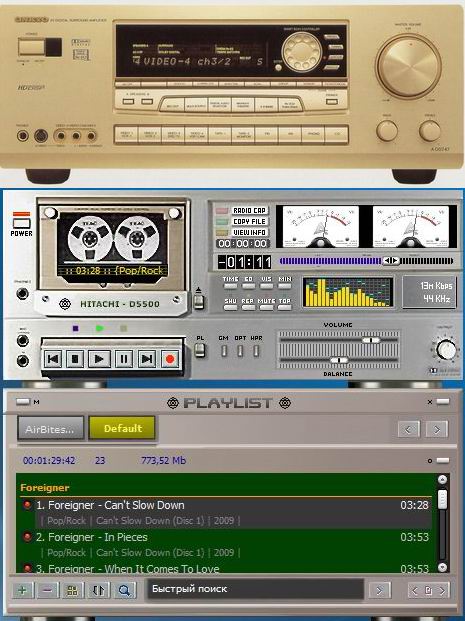Adjust the BALANCE slider
465x621 pixels.
pyautogui.click(x=339, y=360)
